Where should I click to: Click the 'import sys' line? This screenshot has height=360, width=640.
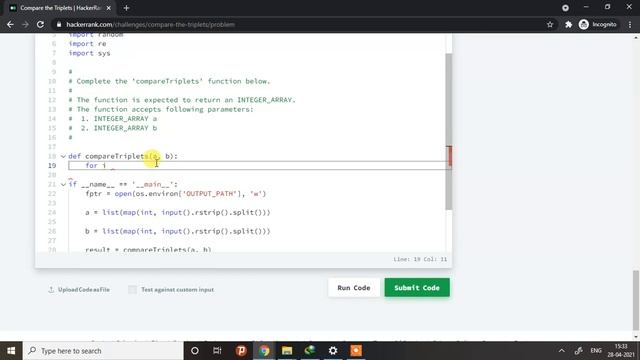click(x=89, y=53)
